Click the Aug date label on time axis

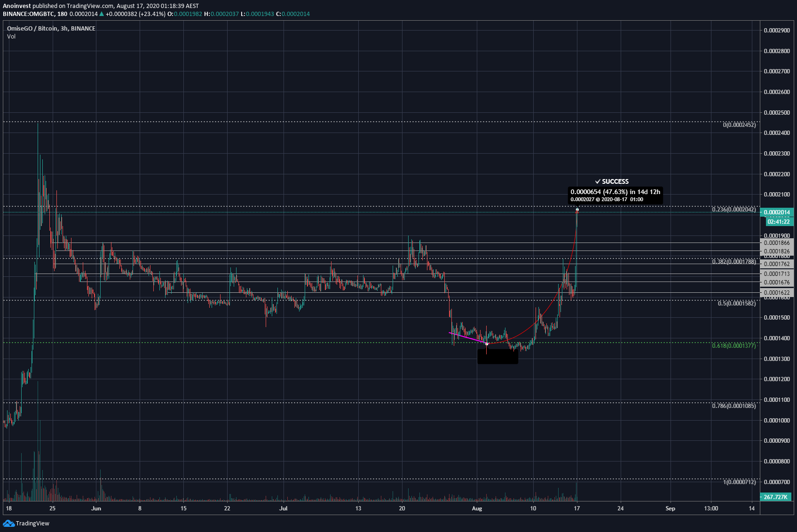click(x=477, y=508)
